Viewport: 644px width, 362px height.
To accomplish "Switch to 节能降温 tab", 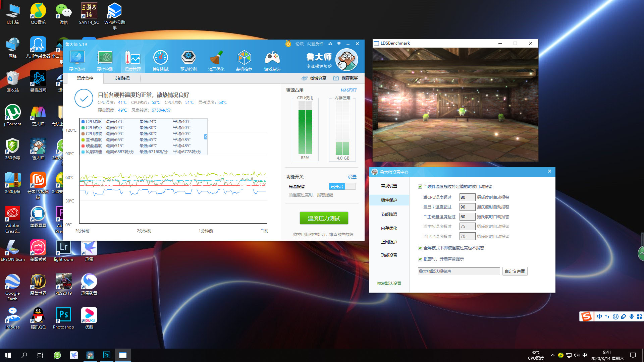I will coord(121,78).
